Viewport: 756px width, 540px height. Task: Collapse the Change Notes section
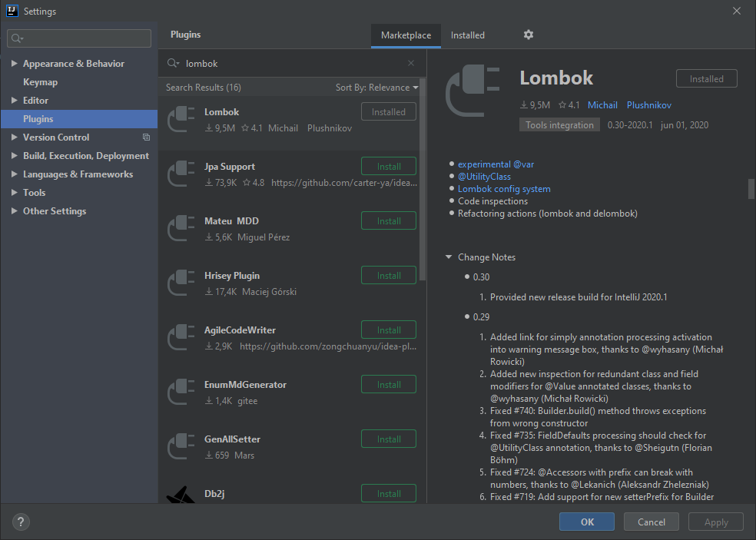tap(449, 257)
